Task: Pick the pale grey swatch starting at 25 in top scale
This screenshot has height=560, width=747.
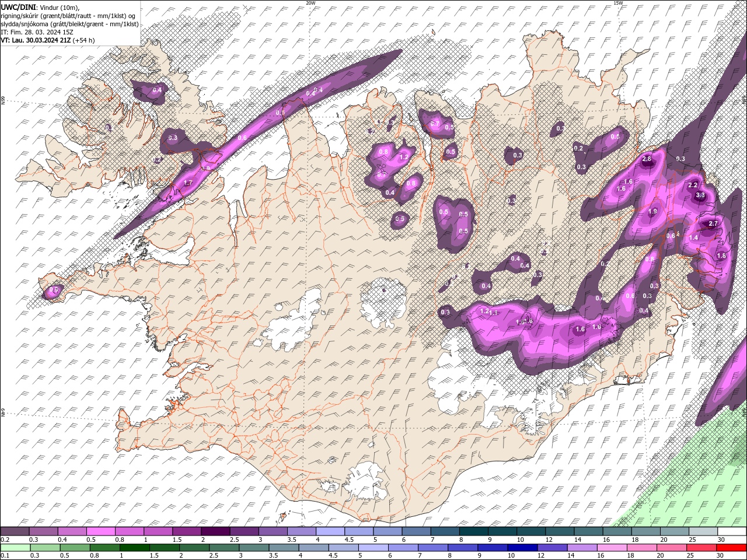Action: [703, 531]
